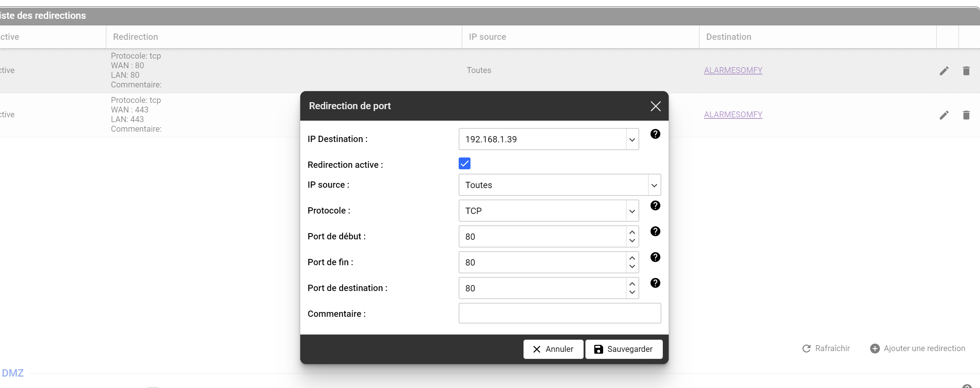Open help for Protocole field
Image resolution: width=980 pixels, height=388 pixels.
pos(655,205)
